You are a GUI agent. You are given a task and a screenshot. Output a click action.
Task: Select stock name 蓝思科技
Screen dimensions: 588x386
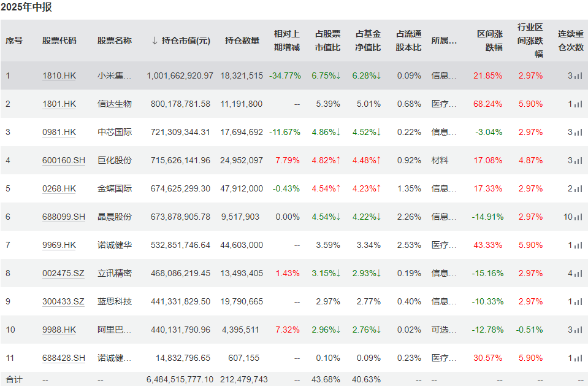(x=115, y=301)
